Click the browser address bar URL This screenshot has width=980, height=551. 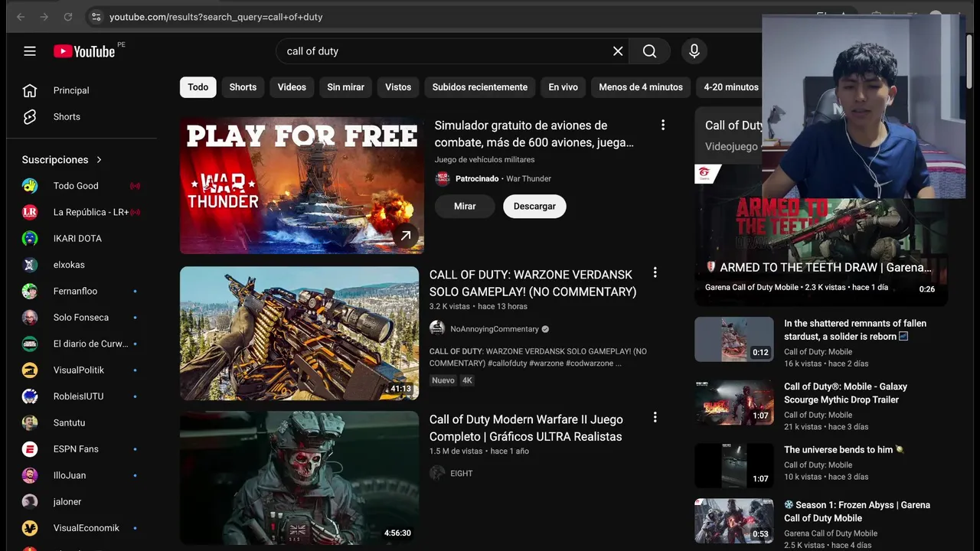click(x=216, y=17)
